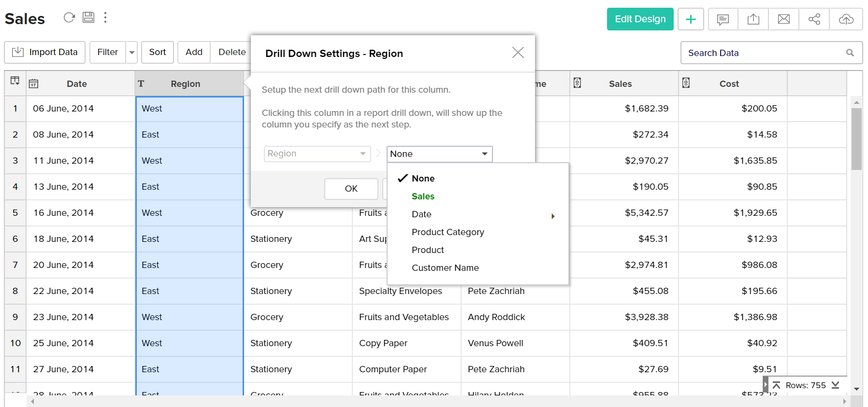This screenshot has height=407, width=868.
Task: Open the comments icon in top toolbar
Action: tap(723, 19)
